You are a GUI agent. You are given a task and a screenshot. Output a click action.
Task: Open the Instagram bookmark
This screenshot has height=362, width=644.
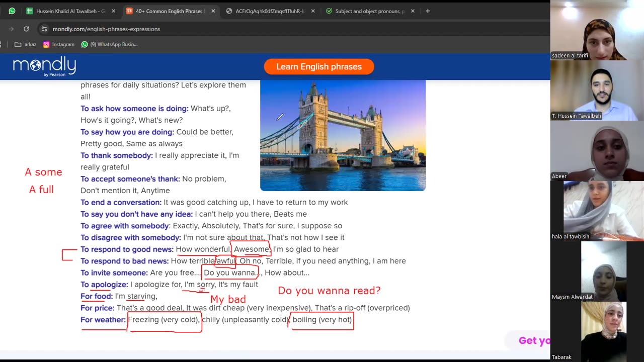coord(58,44)
